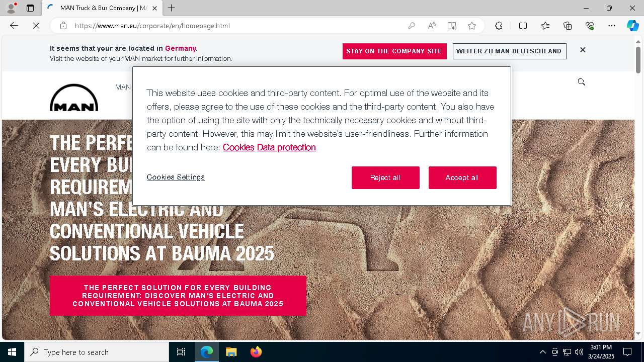The image size is (644, 362).
Task: Open a new browser tab
Action: [172, 8]
